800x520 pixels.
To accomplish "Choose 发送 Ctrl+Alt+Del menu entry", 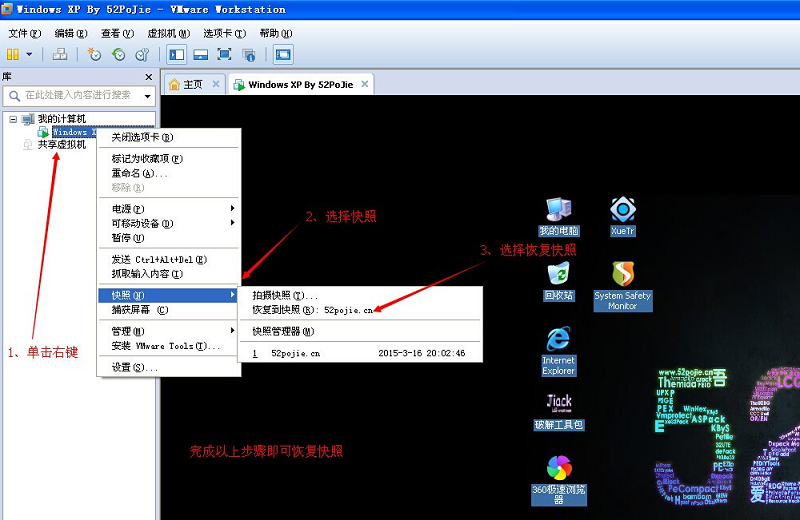I will tap(168, 259).
